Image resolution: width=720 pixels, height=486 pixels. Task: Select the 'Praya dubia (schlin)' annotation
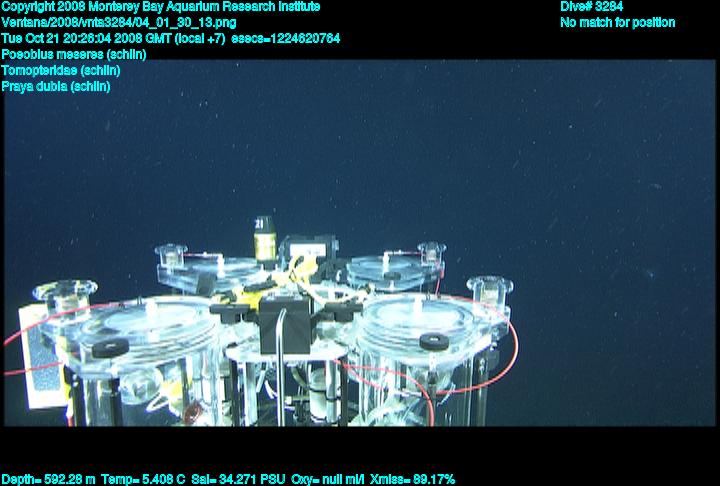(56, 86)
